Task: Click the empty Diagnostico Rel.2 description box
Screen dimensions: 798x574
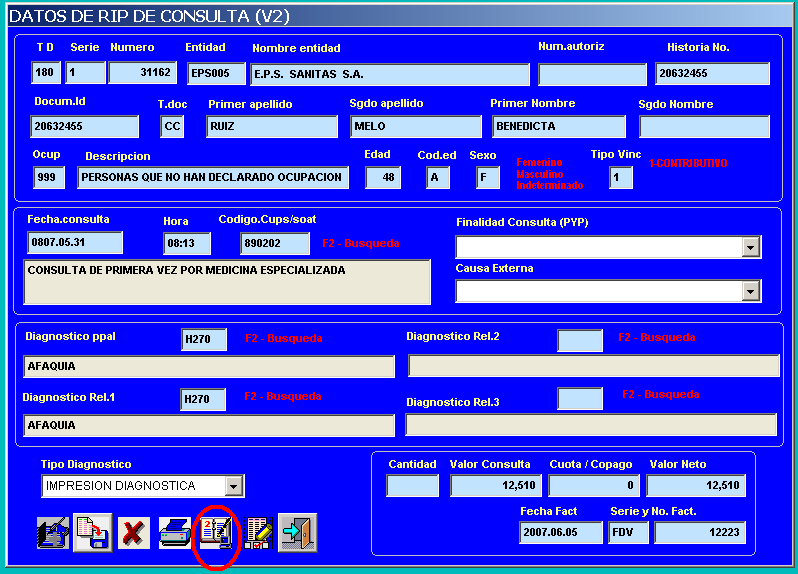Action: point(594,366)
